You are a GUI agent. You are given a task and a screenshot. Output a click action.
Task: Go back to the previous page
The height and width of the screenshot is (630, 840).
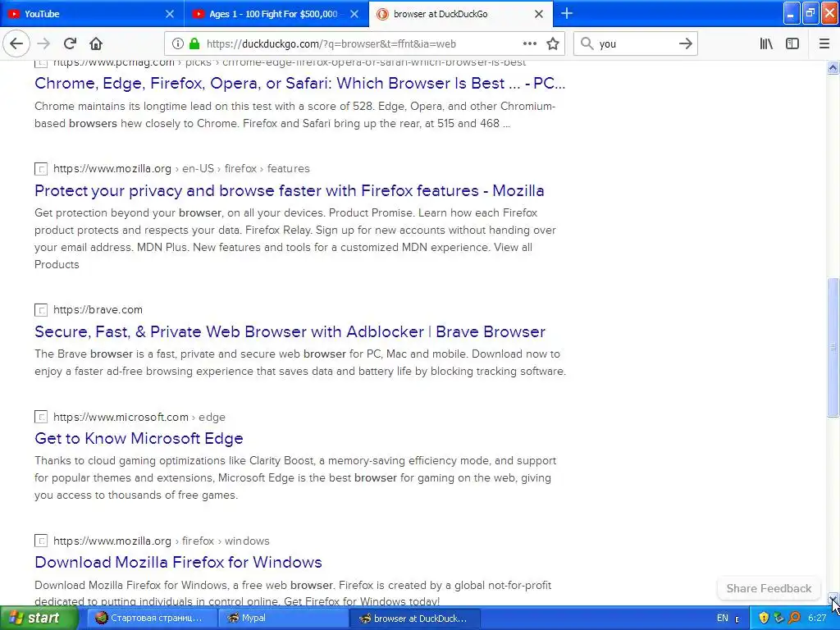(x=16, y=44)
